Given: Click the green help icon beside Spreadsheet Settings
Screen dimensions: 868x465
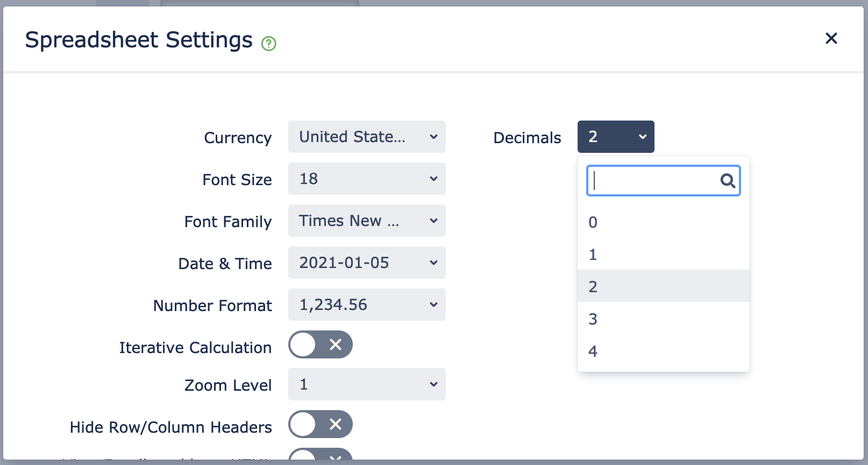Looking at the screenshot, I should pyautogui.click(x=268, y=44).
